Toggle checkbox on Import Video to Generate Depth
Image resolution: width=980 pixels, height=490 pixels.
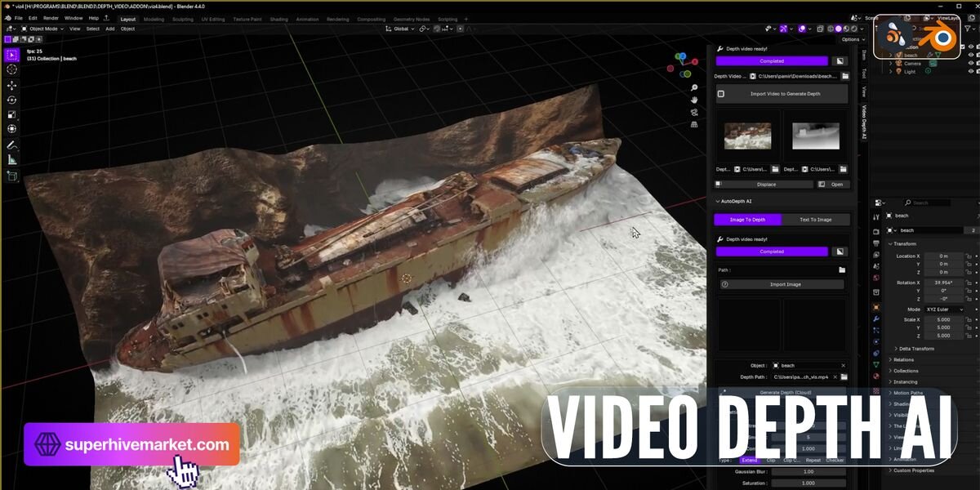click(720, 94)
